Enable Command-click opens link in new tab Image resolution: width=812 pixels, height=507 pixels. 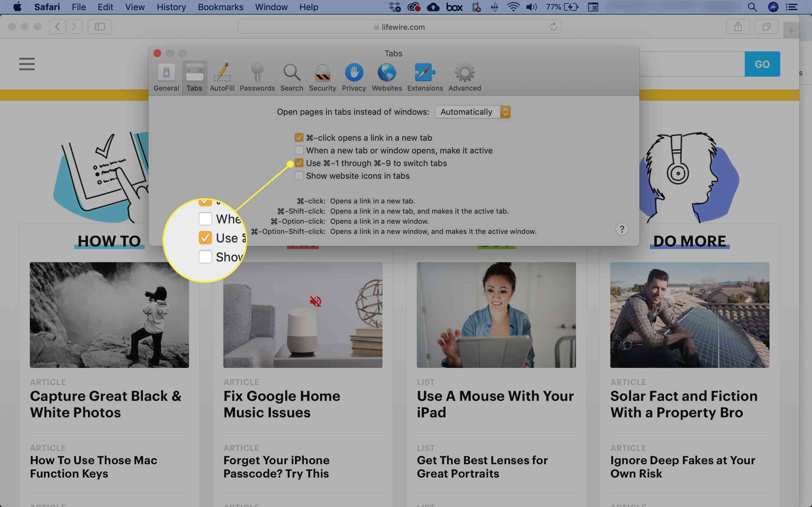[x=299, y=137]
